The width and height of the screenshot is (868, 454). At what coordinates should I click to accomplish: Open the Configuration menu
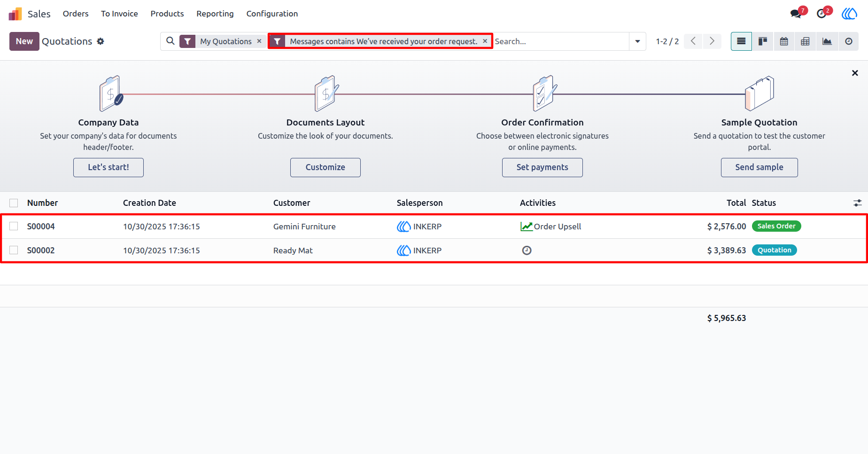click(272, 14)
